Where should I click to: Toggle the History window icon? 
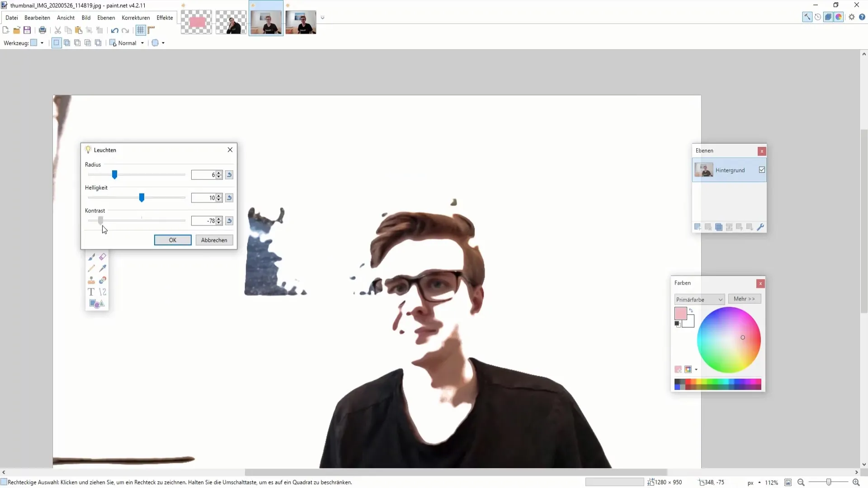point(818,17)
